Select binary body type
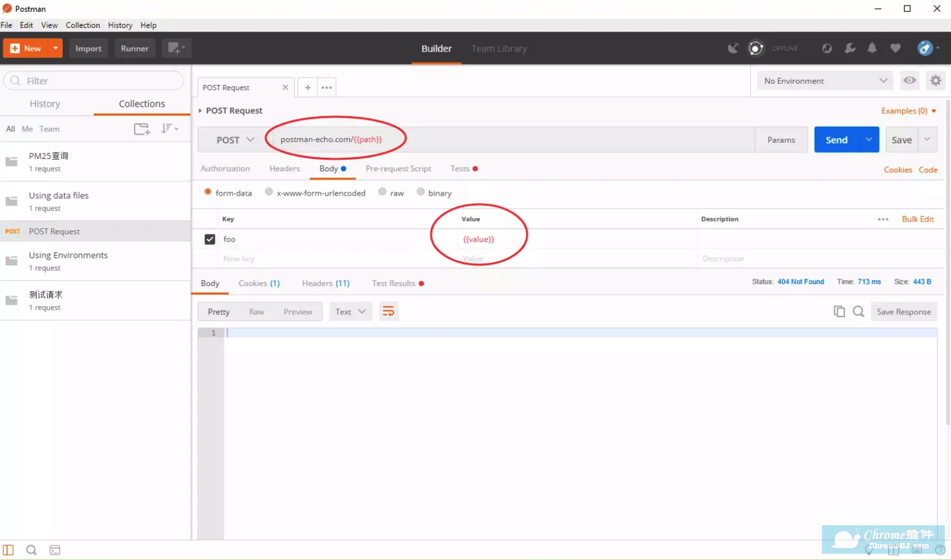 420,192
